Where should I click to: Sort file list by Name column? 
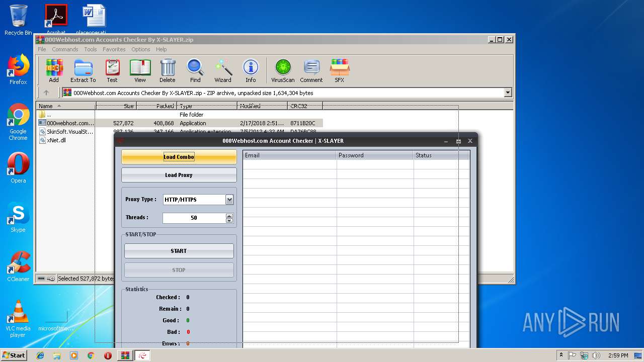(x=66, y=106)
